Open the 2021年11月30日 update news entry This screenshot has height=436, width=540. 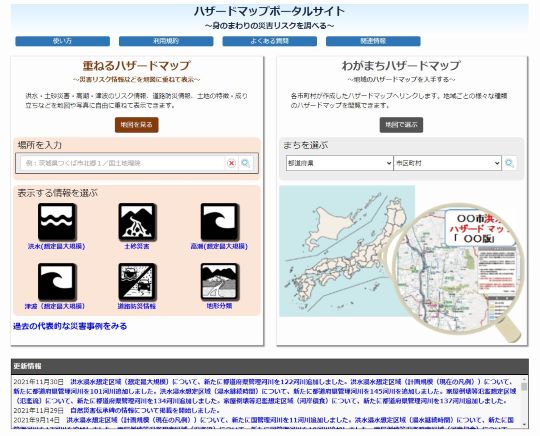pos(265,391)
